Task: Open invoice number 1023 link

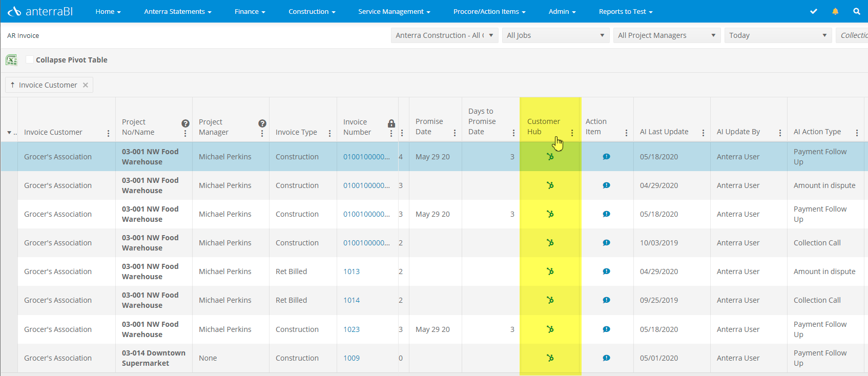Action: (352, 329)
